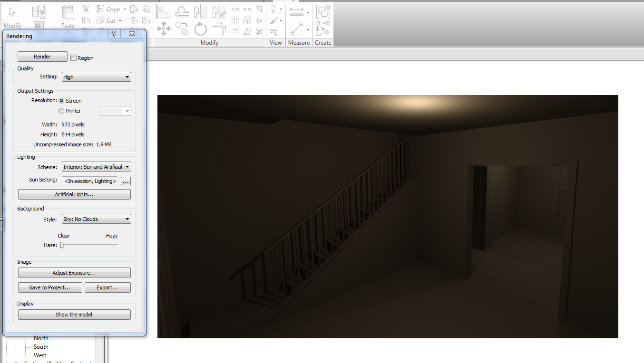Viewport: 644px width, 363px height.
Task: Click the Unpin tool icon
Action: [259, 9]
